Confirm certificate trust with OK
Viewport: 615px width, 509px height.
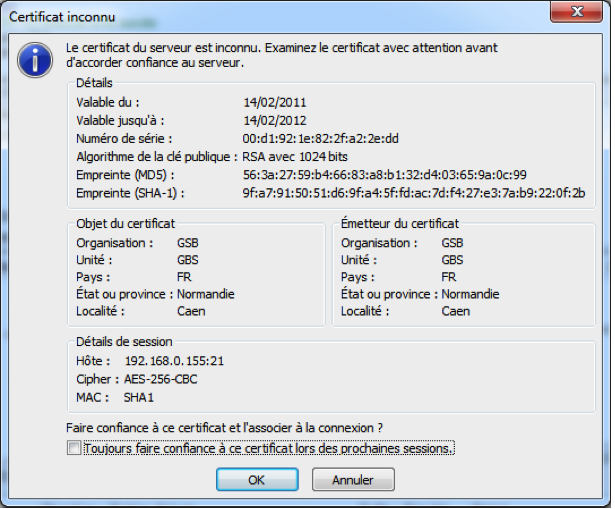[x=257, y=480]
